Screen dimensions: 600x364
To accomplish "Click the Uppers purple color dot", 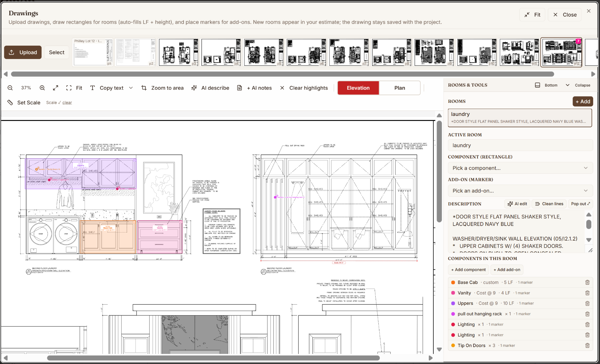I will tap(453, 303).
